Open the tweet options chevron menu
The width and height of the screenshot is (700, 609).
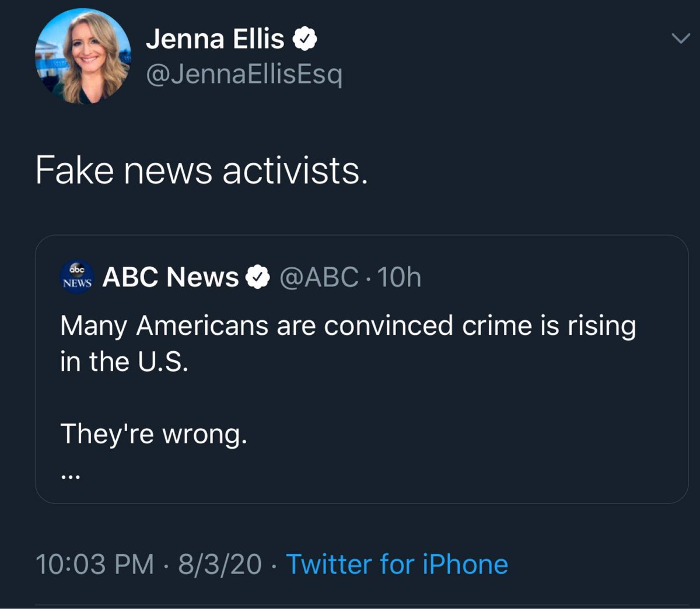[x=680, y=40]
